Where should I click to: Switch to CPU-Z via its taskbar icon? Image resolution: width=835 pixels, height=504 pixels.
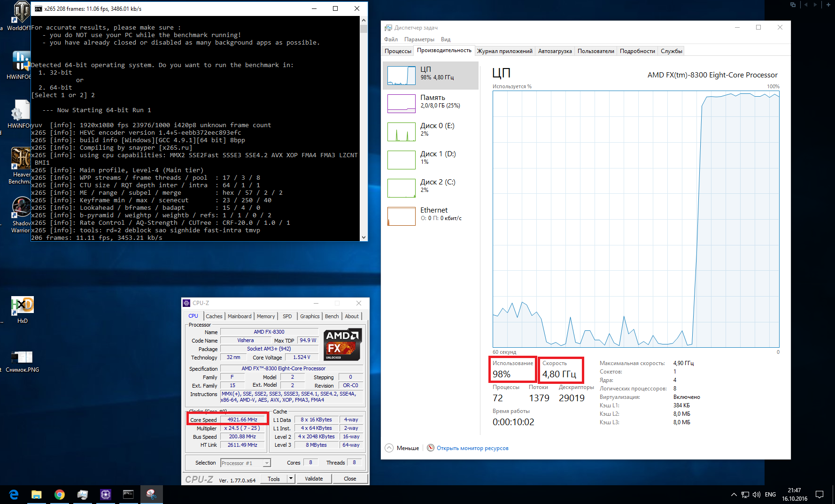[x=105, y=494]
